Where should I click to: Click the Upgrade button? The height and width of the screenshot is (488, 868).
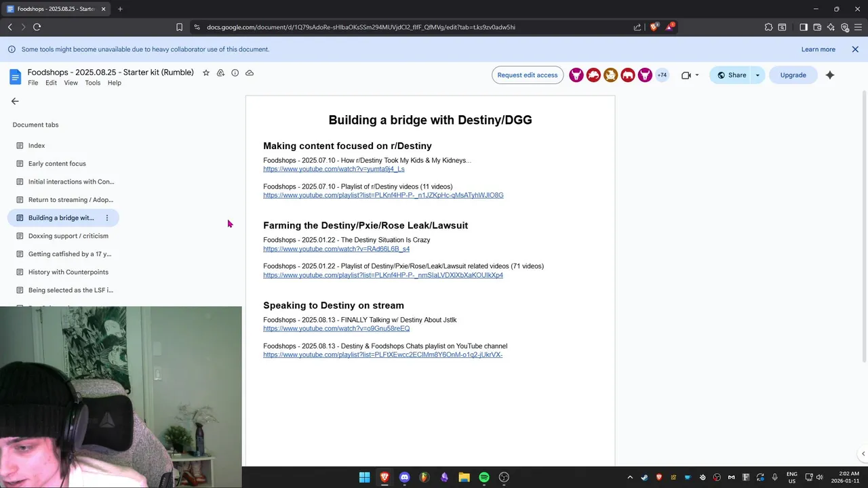pyautogui.click(x=793, y=75)
